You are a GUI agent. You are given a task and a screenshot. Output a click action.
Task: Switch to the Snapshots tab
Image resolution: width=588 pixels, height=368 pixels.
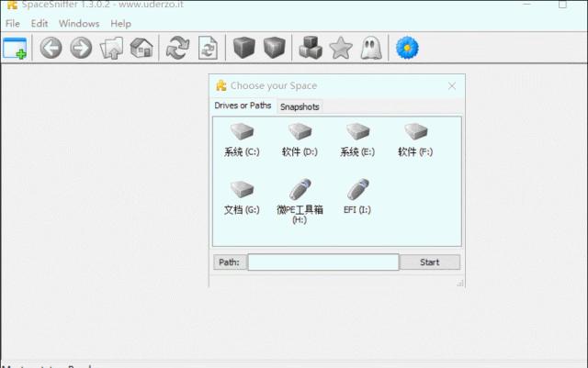click(x=300, y=106)
